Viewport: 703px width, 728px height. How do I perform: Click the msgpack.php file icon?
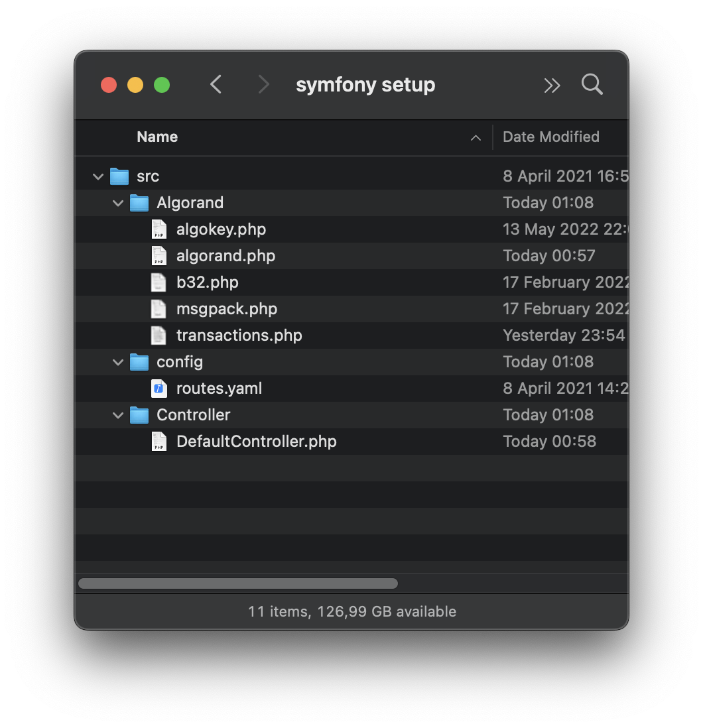[x=159, y=309]
